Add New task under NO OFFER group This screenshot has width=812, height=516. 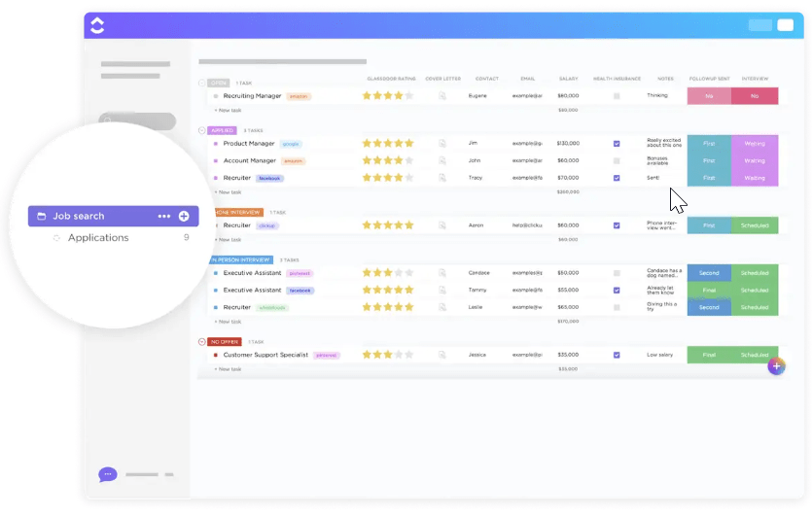pos(229,369)
